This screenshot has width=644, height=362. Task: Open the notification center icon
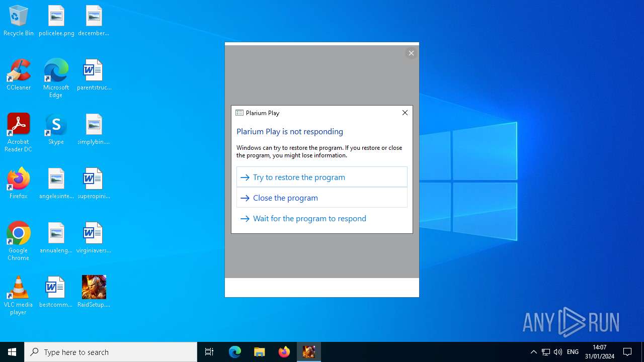pos(628,352)
